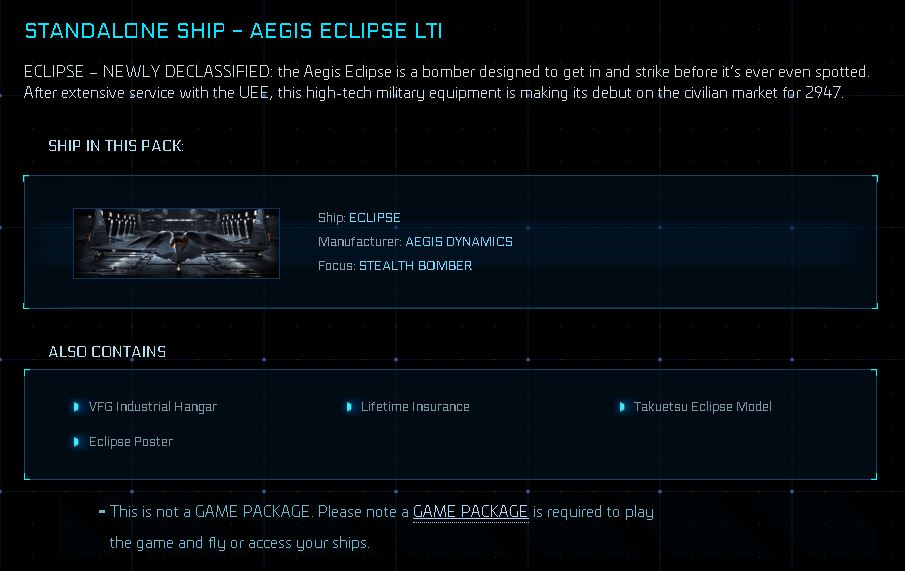Select the Takuetsu Eclipse Model item

tap(702, 407)
